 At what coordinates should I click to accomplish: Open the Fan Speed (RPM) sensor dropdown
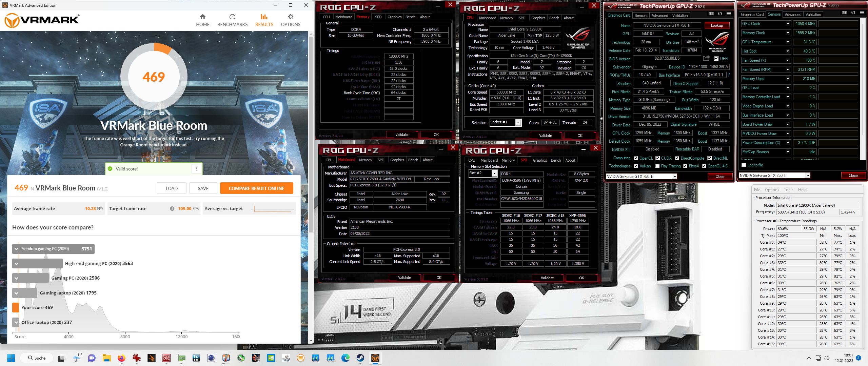click(788, 69)
